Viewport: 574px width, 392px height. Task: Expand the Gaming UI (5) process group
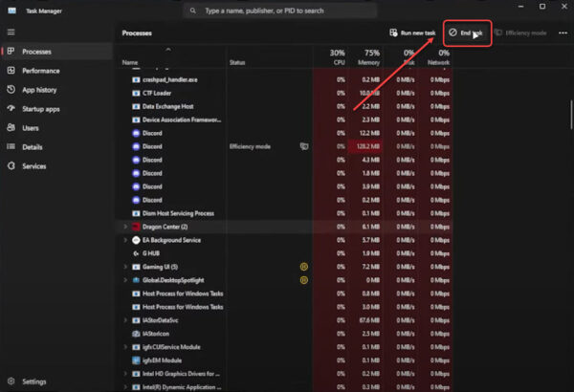point(125,267)
